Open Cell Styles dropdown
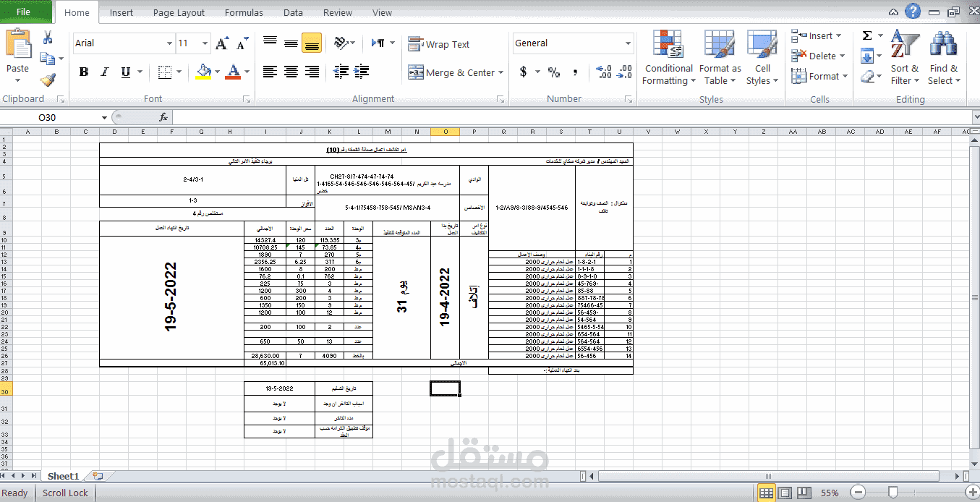980x502 pixels. (x=762, y=58)
